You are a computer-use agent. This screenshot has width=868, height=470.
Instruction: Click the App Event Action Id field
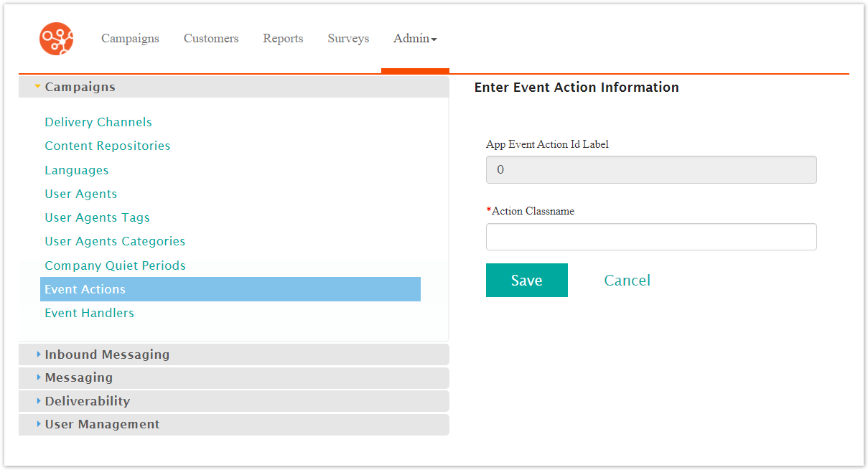click(651, 170)
